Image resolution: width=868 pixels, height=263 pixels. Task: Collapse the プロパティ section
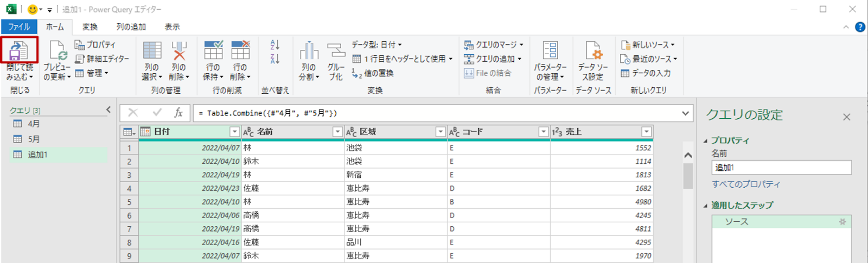pos(706,141)
